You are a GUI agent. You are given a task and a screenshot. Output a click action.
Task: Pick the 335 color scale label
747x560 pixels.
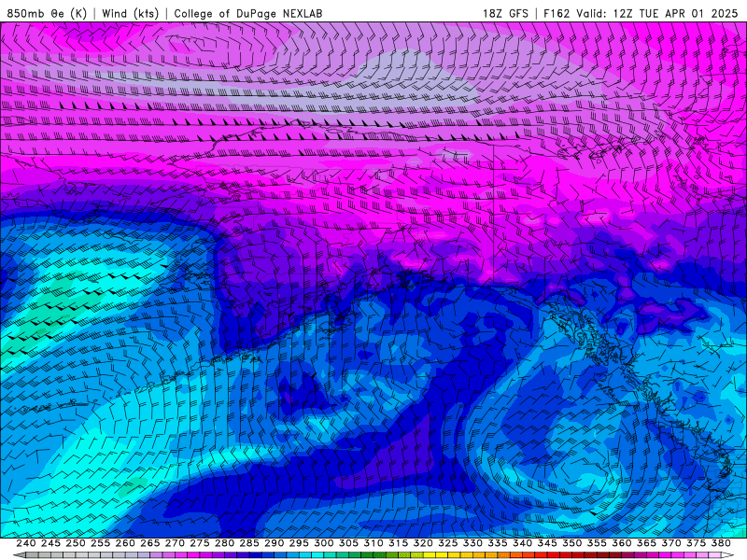point(498,543)
